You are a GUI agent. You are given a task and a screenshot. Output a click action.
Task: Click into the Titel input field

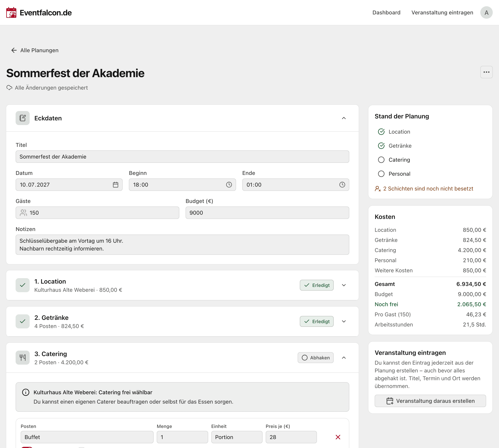tap(182, 157)
